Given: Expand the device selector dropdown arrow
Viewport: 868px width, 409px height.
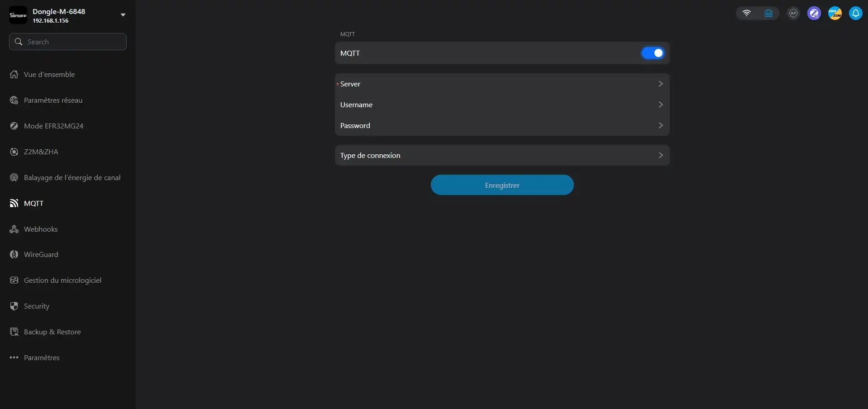Looking at the screenshot, I should click(123, 15).
